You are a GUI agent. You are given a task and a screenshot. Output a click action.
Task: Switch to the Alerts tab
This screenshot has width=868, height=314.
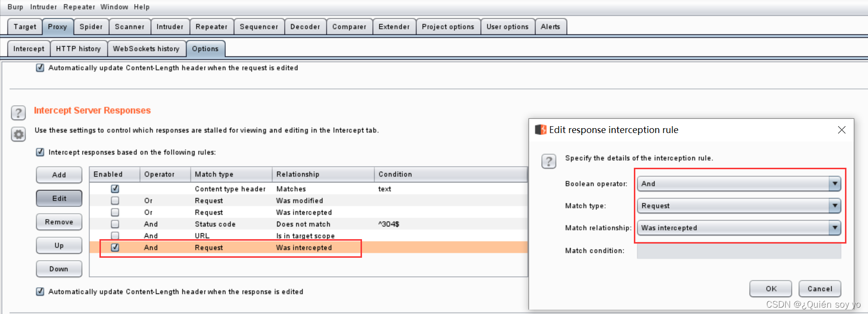(x=551, y=27)
